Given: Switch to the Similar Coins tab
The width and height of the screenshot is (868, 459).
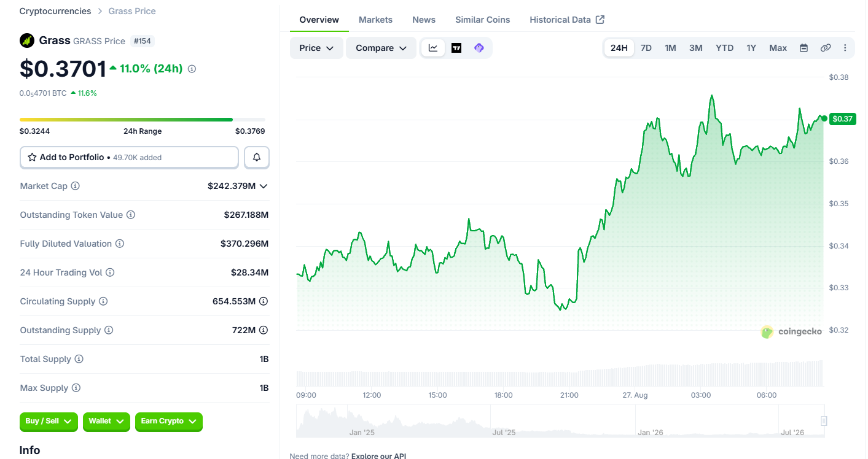Looking at the screenshot, I should (483, 20).
